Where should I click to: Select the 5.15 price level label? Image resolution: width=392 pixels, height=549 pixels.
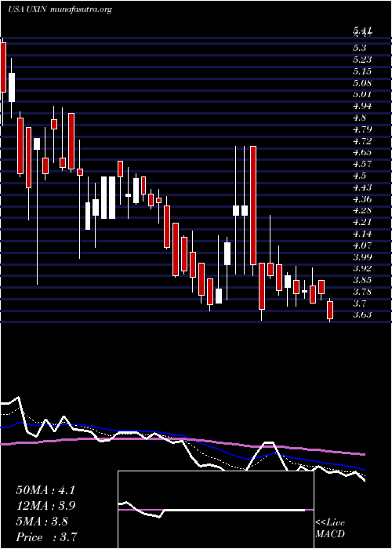[362, 71]
